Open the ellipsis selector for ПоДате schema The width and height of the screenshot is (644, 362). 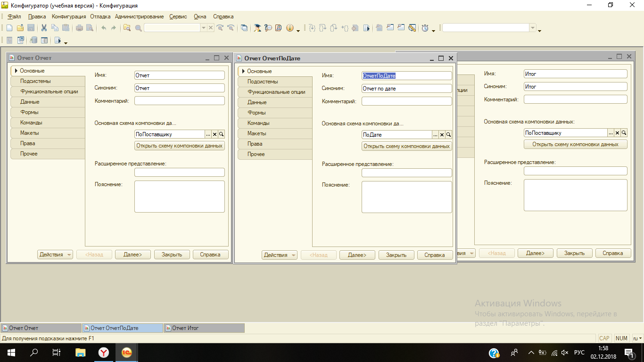pos(435,135)
